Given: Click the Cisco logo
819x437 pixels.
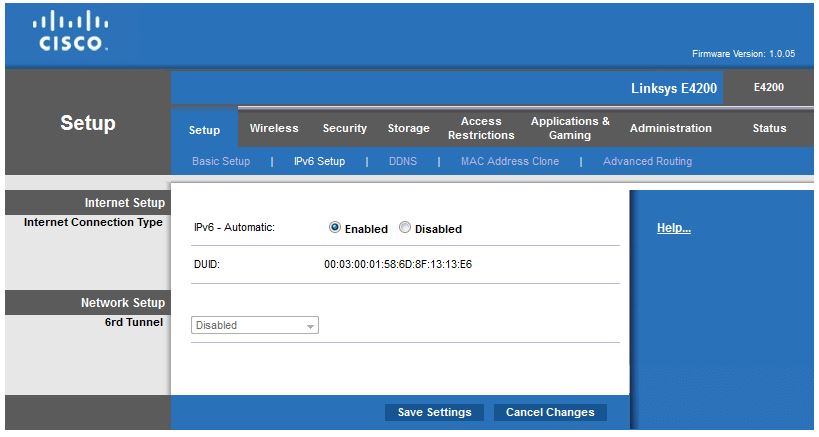Looking at the screenshot, I should click(x=71, y=31).
